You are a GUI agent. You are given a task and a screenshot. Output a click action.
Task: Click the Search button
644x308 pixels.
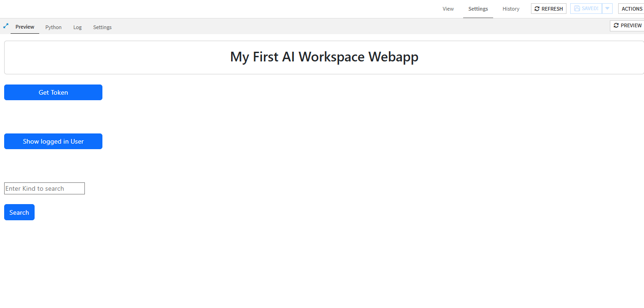pyautogui.click(x=19, y=212)
